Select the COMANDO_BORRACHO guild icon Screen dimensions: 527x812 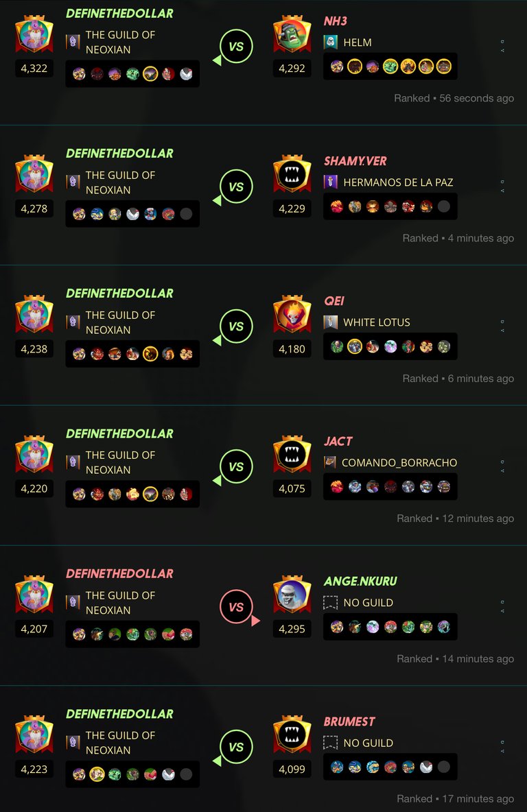330,462
